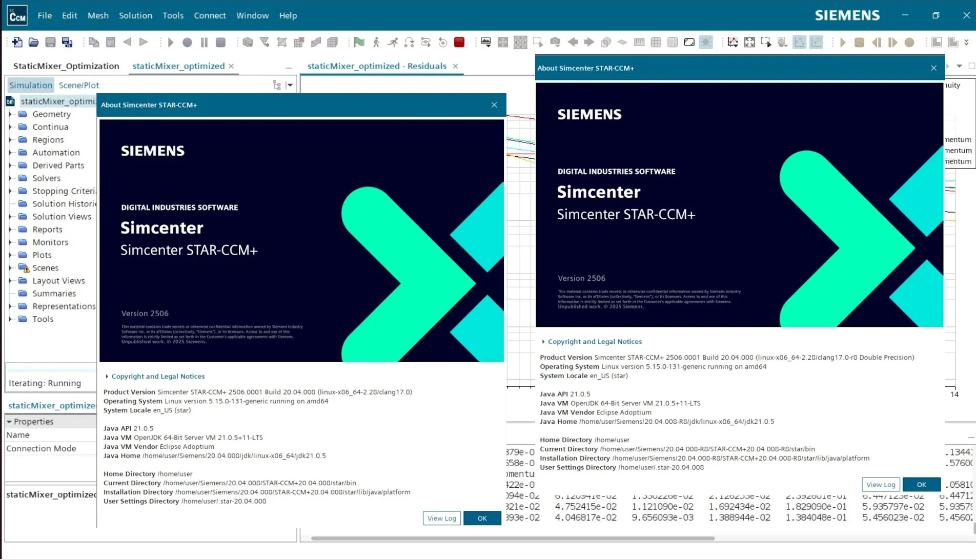Close the staticMixer_optimized tab with its X
Image resolution: width=976 pixels, height=560 pixels.
click(x=231, y=66)
